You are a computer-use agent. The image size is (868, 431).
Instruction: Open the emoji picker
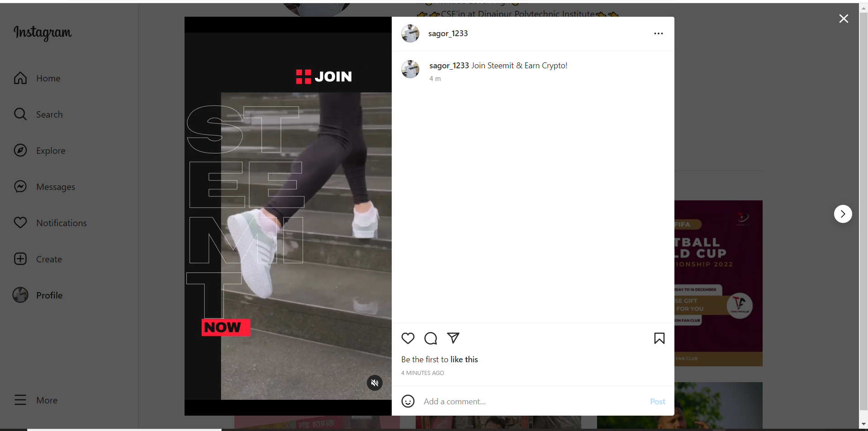coord(408,401)
